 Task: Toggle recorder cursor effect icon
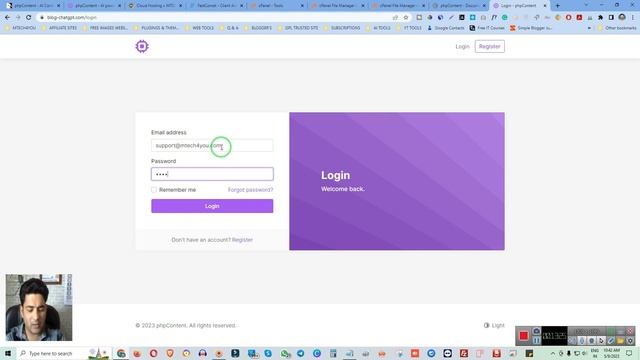click(x=601, y=340)
